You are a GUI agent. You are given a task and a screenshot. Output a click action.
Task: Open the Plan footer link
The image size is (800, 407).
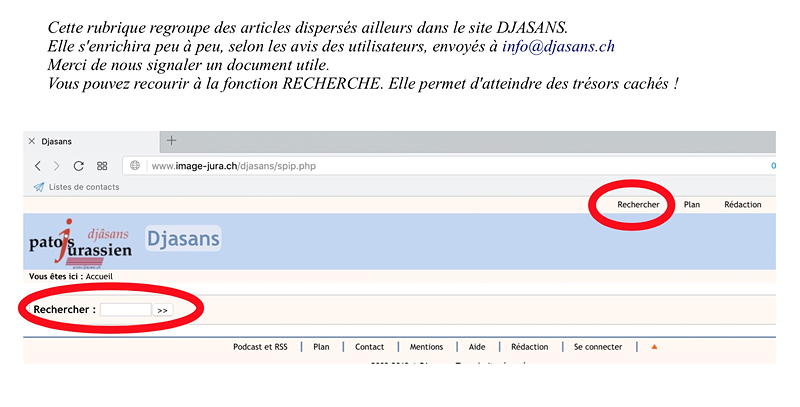[x=321, y=347]
